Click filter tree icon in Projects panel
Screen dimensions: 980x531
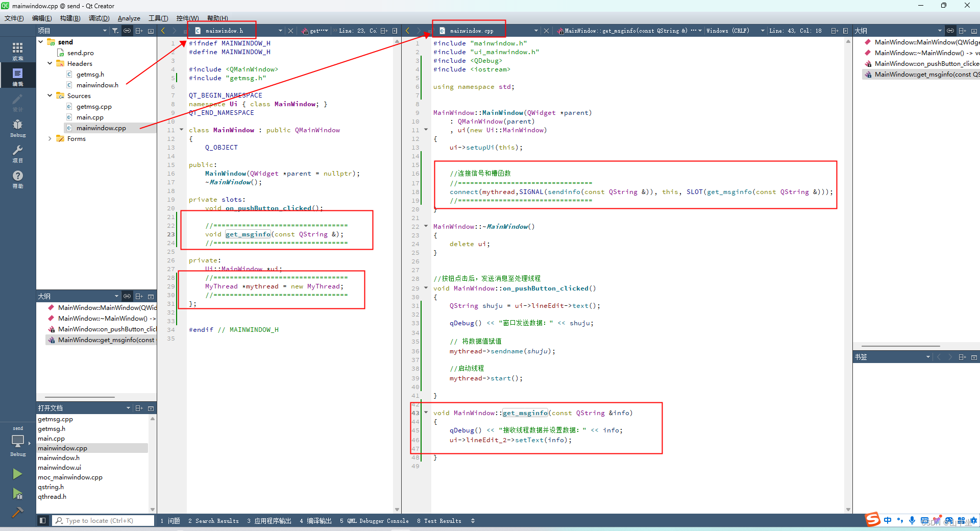(x=115, y=31)
